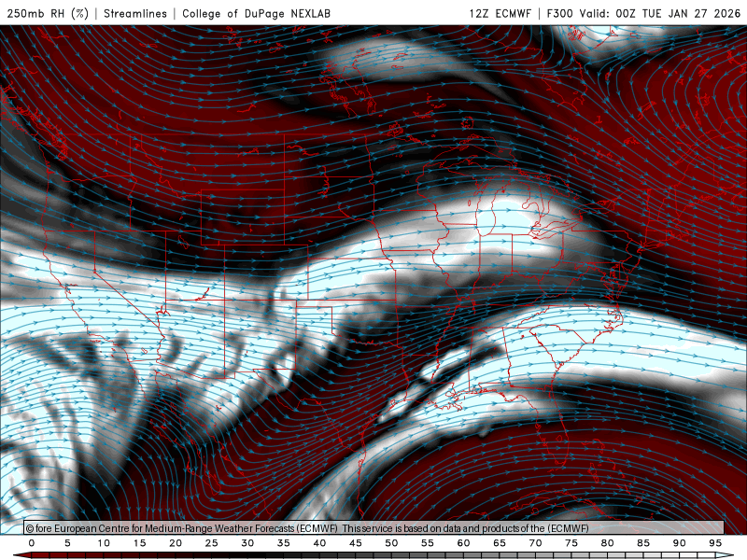Click colorbar label '0'
Viewport: 747px width, 560px height.
[x=32, y=543]
